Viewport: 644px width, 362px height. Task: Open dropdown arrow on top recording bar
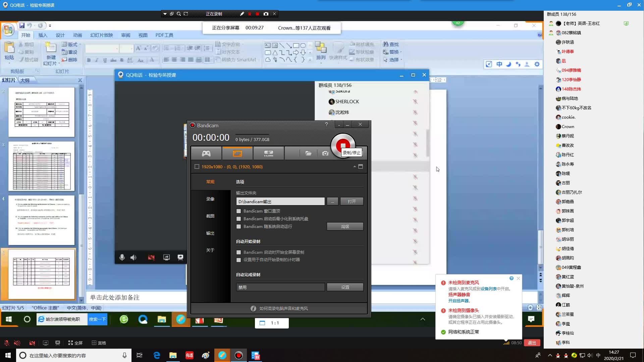(x=165, y=14)
